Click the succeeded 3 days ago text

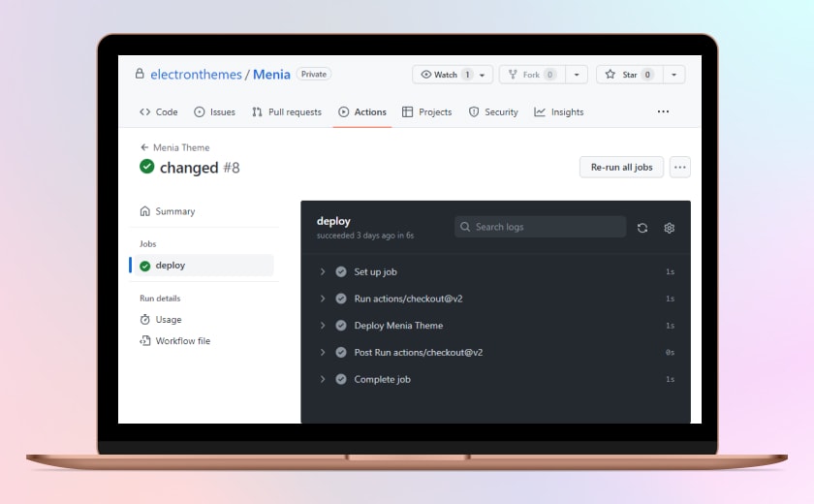tap(365, 236)
